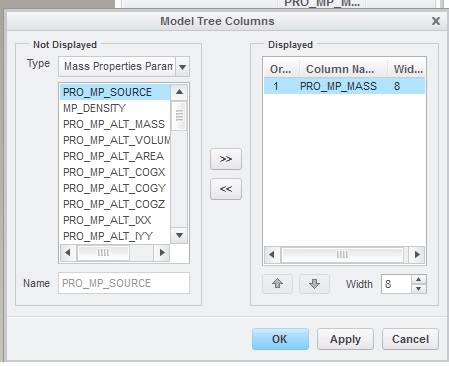Confirm with the OK button
The height and width of the screenshot is (366, 449).
point(280,339)
